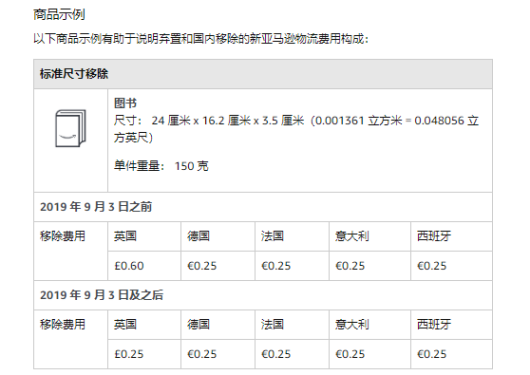The height and width of the screenshot is (375, 530).
Task: Click '意大利' in the after-September table
Action: 352,324
